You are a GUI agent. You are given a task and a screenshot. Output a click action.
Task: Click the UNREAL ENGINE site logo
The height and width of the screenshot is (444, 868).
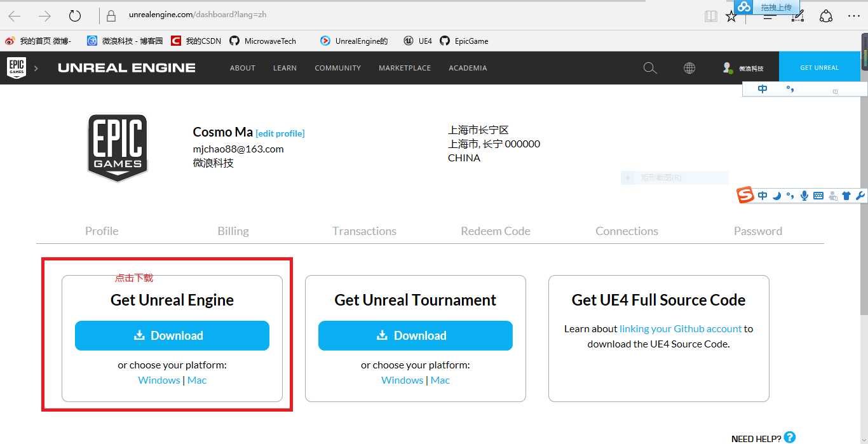(126, 67)
